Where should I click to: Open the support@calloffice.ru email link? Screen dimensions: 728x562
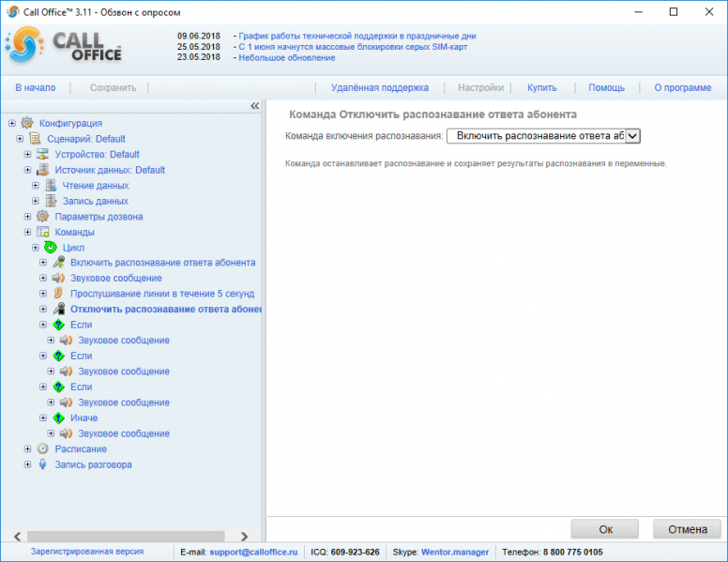(253, 552)
